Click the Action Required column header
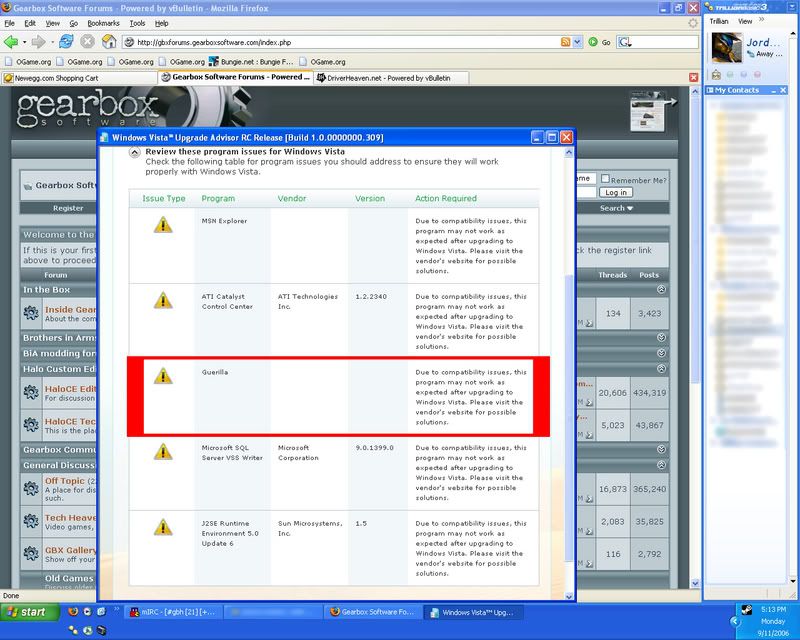The height and width of the screenshot is (640, 800). [445, 198]
